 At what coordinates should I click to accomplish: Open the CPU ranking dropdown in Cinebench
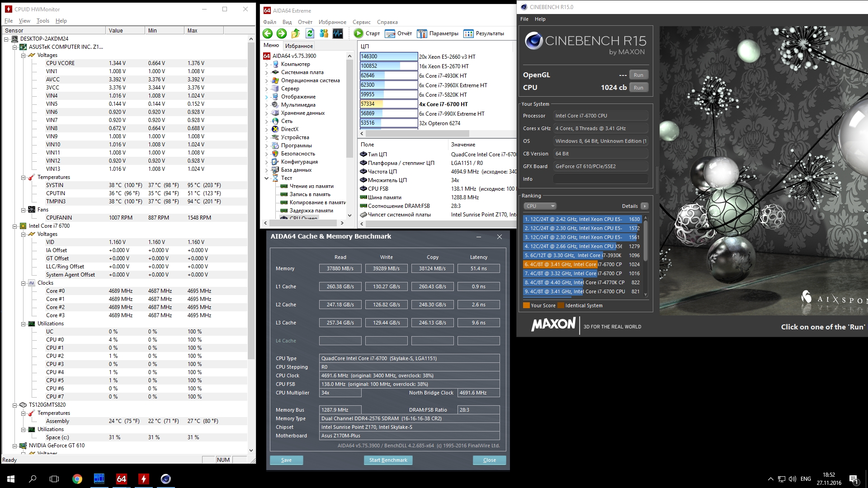pos(540,206)
